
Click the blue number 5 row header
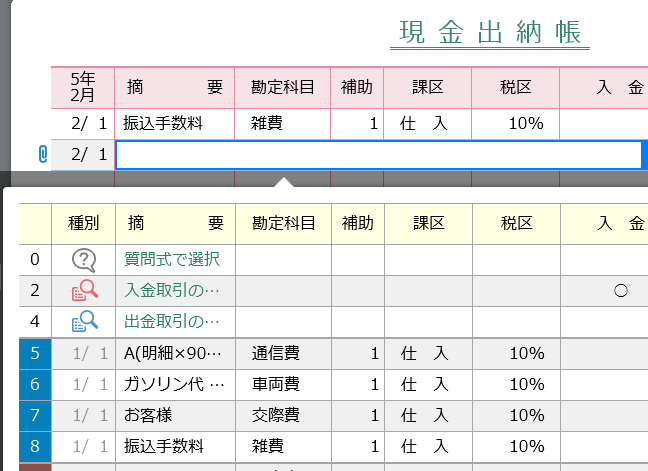(35, 353)
